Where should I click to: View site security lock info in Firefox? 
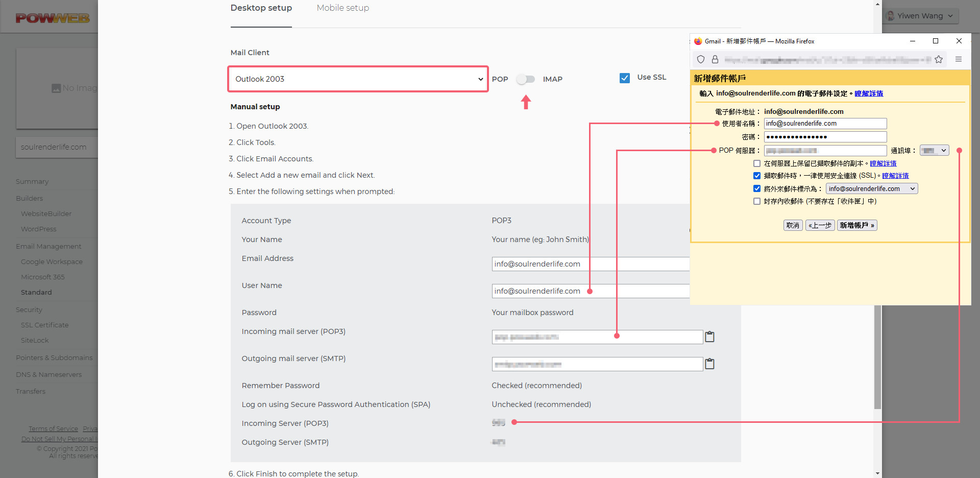(x=715, y=59)
